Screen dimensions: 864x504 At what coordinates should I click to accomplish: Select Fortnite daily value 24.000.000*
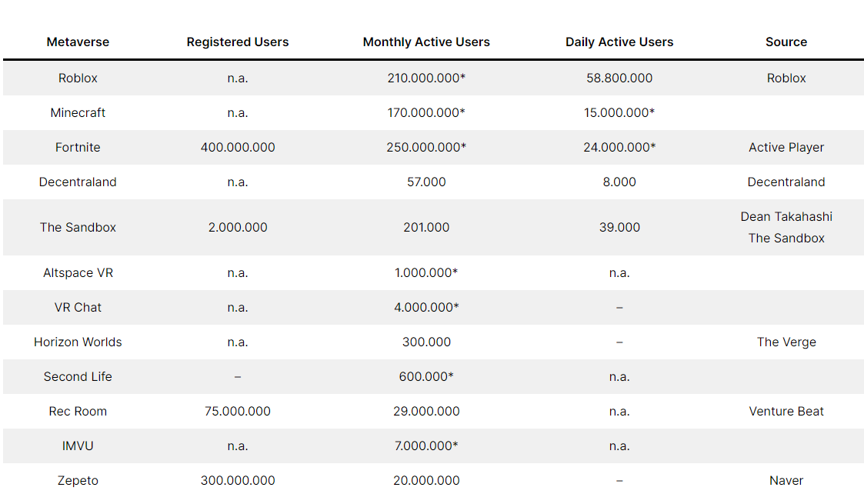pyautogui.click(x=619, y=148)
